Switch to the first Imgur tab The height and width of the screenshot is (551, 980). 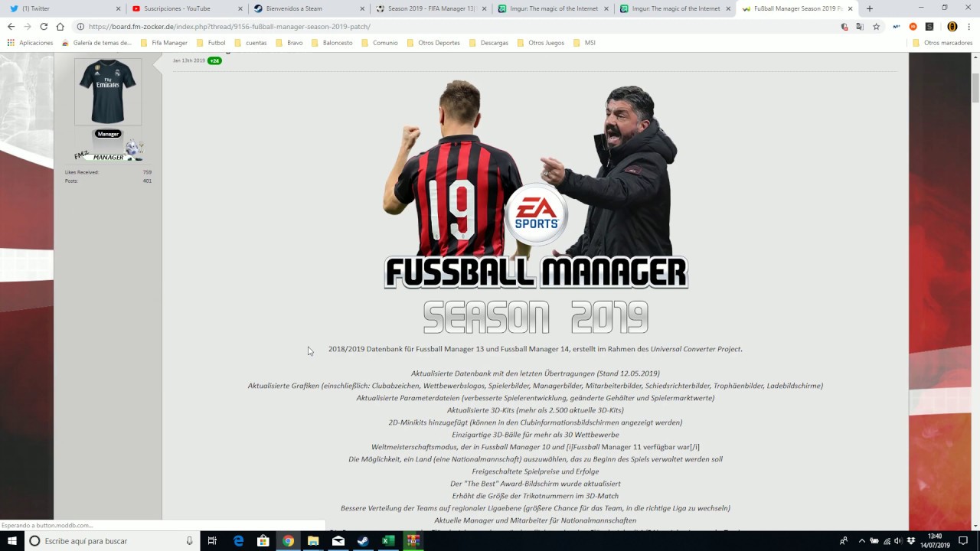tap(551, 8)
